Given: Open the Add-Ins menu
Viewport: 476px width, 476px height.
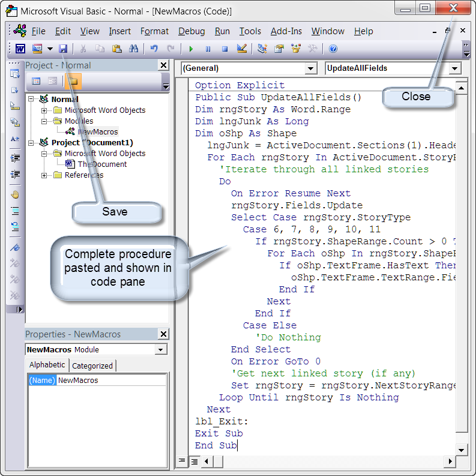Looking at the screenshot, I should (286, 31).
